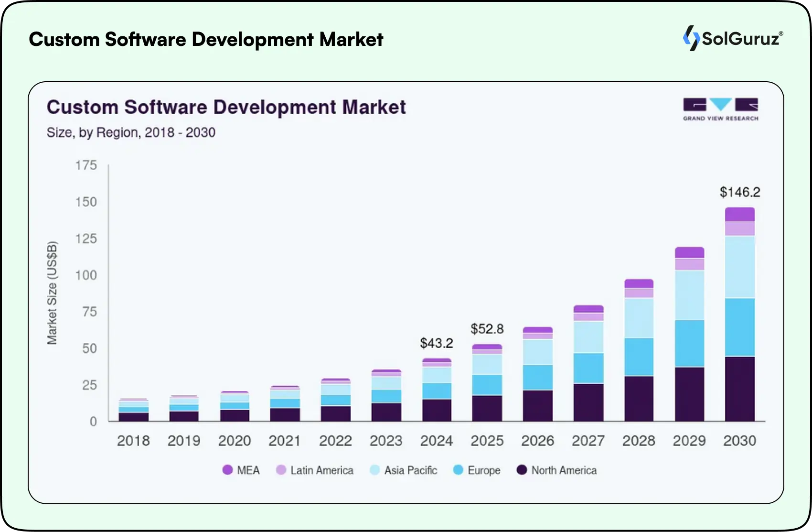Toggle the Europe legend entry

pyautogui.click(x=476, y=470)
